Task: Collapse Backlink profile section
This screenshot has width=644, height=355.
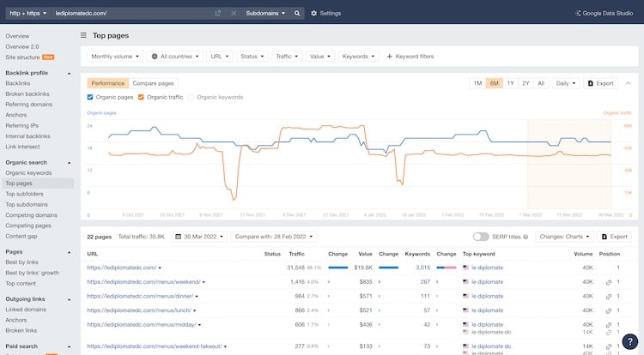Action: [69, 73]
